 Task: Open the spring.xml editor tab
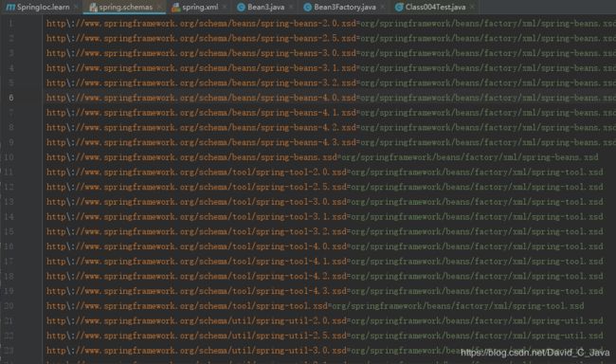tap(200, 7)
